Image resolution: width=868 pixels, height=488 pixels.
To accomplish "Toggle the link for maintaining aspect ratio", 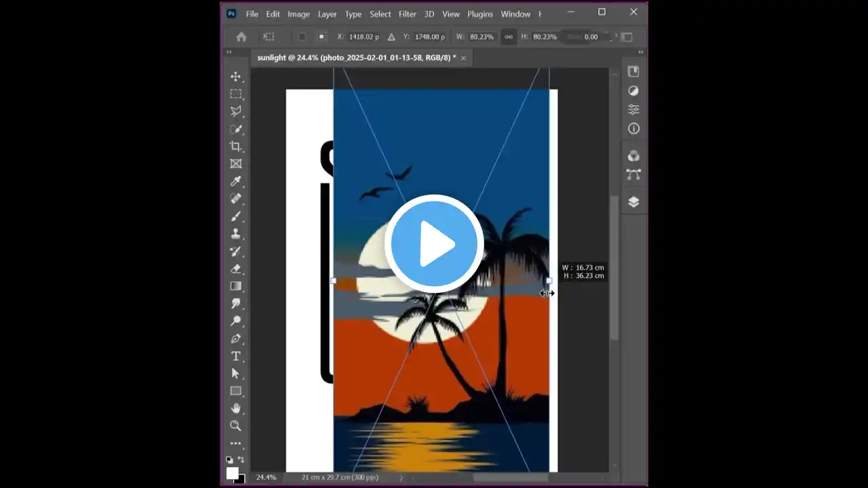I will coord(508,37).
